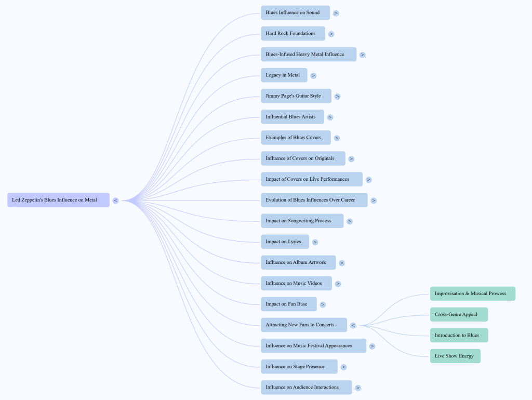Select the Impact on Fan Base node
Screen dimensions: 532x400
pyautogui.click(x=289, y=304)
